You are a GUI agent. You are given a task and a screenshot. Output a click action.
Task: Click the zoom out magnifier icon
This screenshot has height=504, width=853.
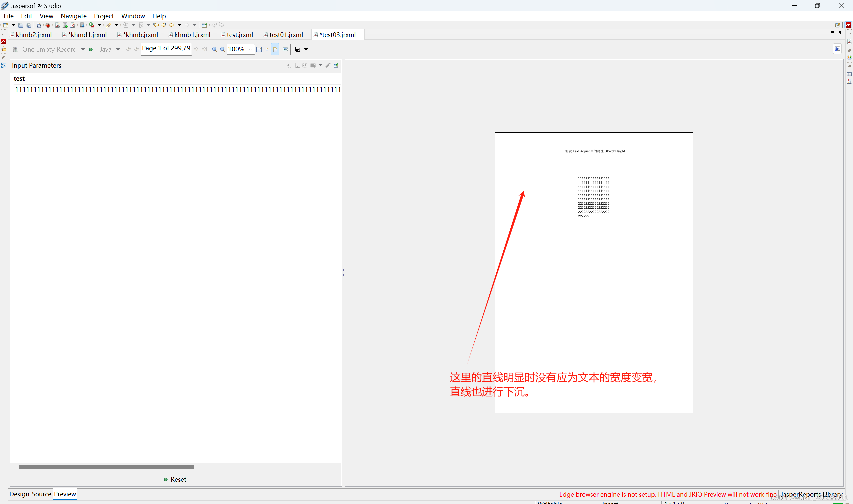[222, 49]
